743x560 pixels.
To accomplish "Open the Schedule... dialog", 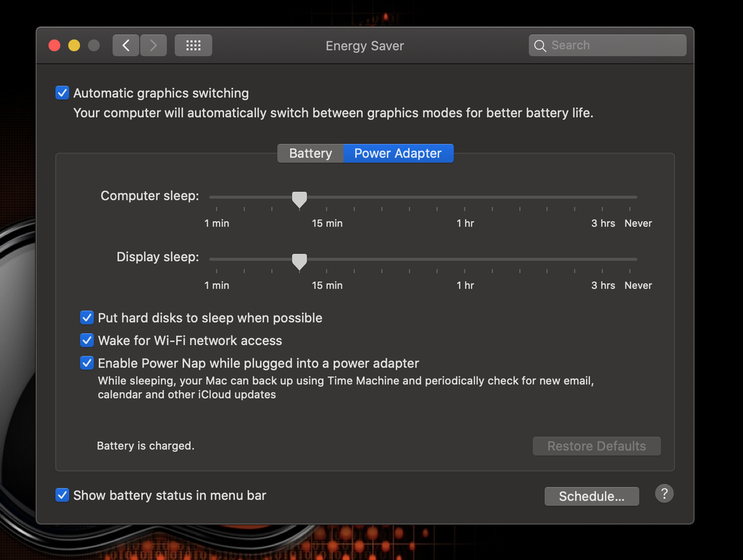I will 591,496.
